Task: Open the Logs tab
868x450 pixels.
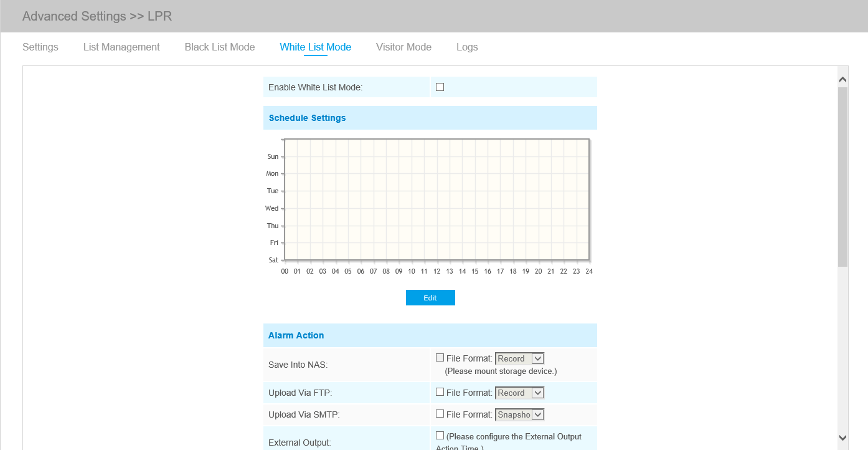Action: (467, 47)
